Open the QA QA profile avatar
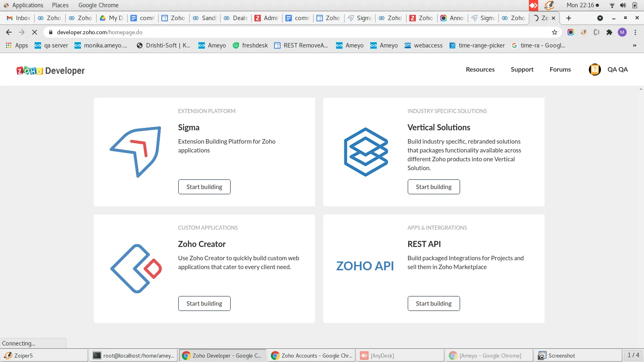The image size is (644, 362). point(594,70)
